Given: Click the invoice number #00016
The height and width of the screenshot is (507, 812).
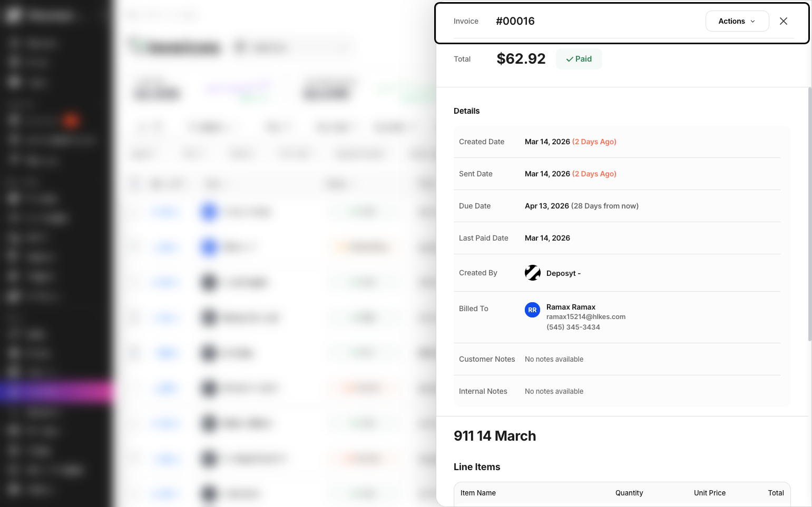Looking at the screenshot, I should coord(515,21).
